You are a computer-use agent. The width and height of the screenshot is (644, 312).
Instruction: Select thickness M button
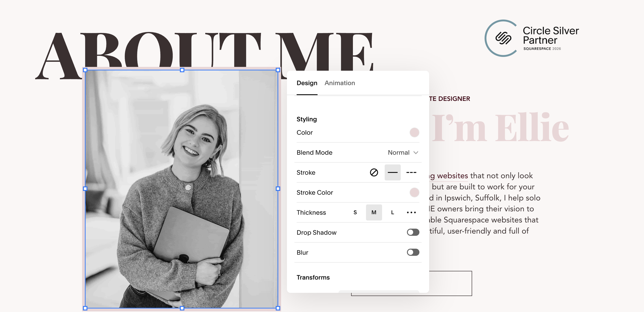(374, 212)
